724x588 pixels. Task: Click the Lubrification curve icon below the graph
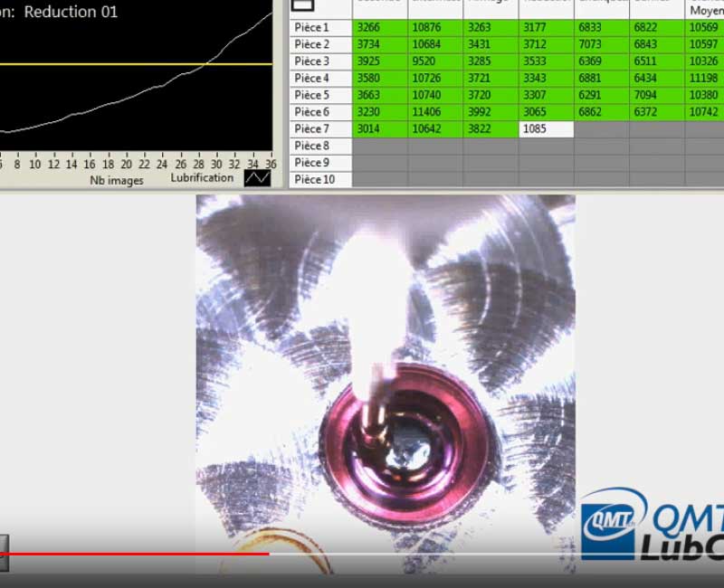tap(257, 177)
